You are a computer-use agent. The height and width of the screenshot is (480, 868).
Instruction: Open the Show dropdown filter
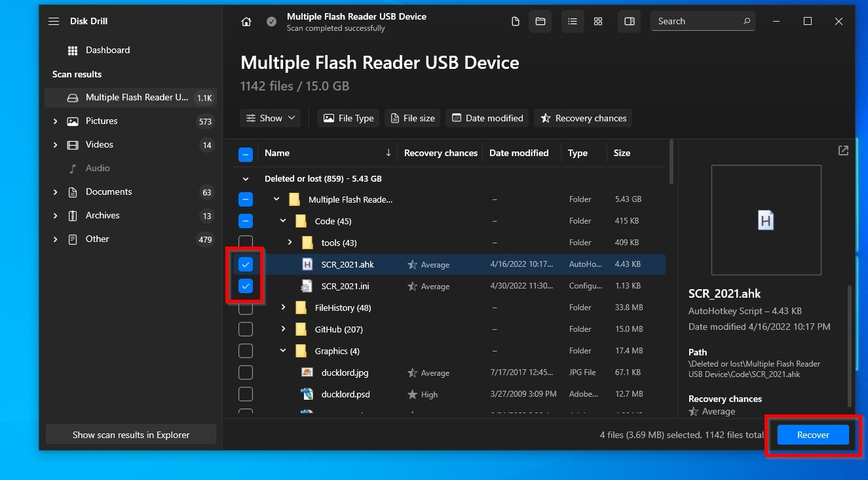click(x=270, y=118)
